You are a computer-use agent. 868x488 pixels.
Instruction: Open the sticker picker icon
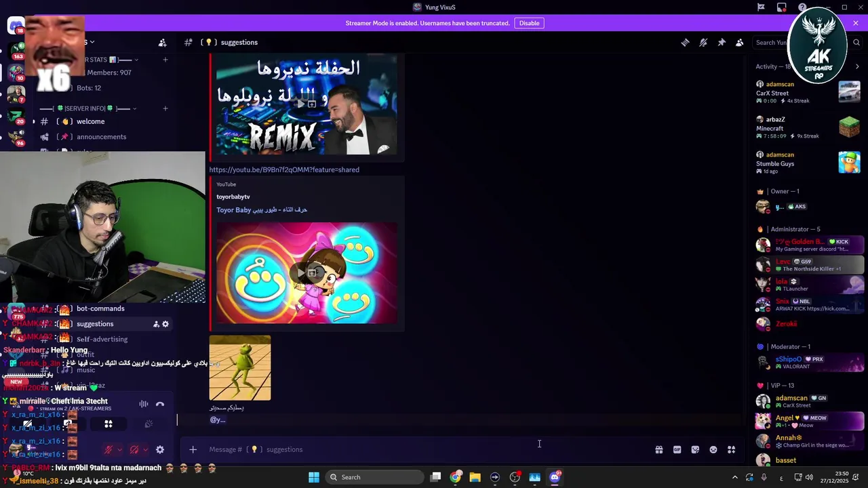click(695, 449)
